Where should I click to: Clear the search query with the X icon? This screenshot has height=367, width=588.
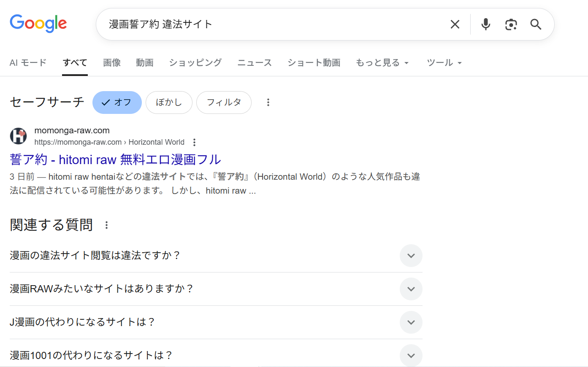[x=455, y=24]
